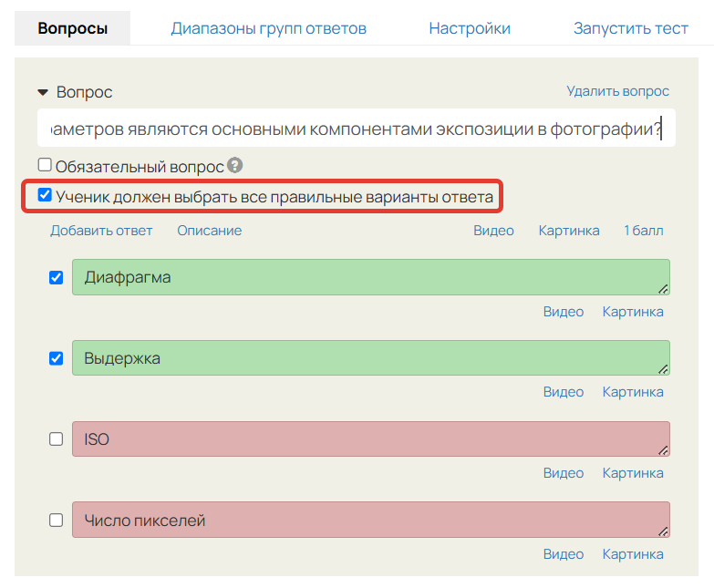This screenshot has height=588, width=714.
Task: Add Видео to the ISO answer
Action: point(564,473)
